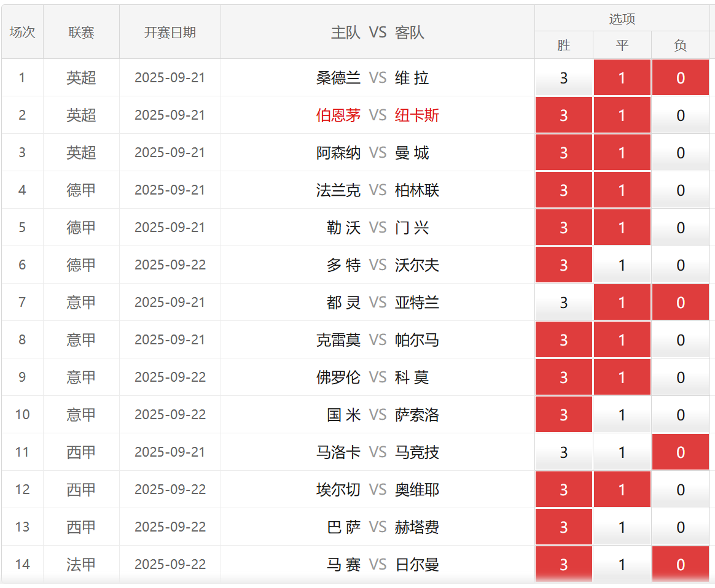Viewport: 715px width, 588px height.
Task: Toggle off draw 1 for 克雷莫 VS 帕尔马
Action: (x=622, y=340)
